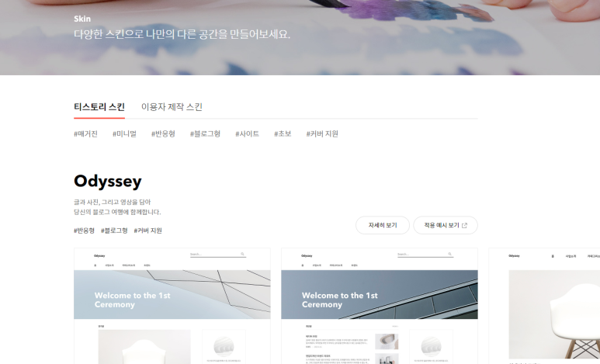The image size is (600, 364).
Task: Click #커버 지원 tag under Odyssey description
Action: click(x=147, y=231)
